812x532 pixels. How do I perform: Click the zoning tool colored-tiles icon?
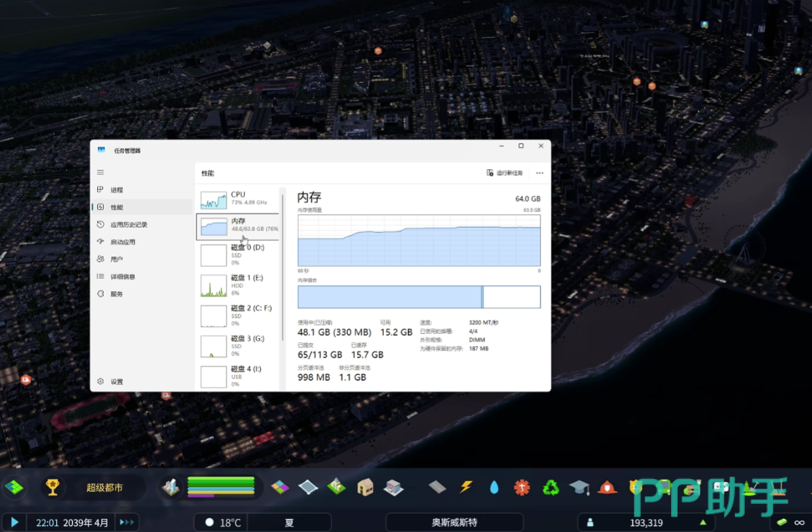pyautogui.click(x=280, y=487)
